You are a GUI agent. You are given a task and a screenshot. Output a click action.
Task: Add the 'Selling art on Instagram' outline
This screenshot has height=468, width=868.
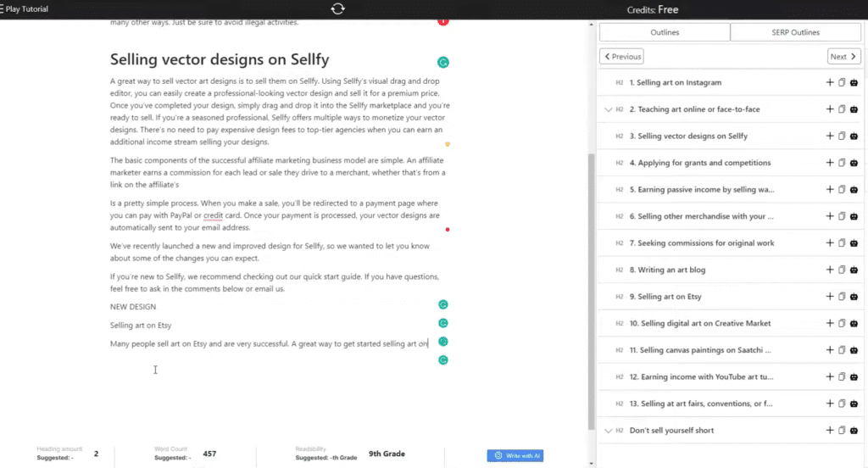pos(829,82)
